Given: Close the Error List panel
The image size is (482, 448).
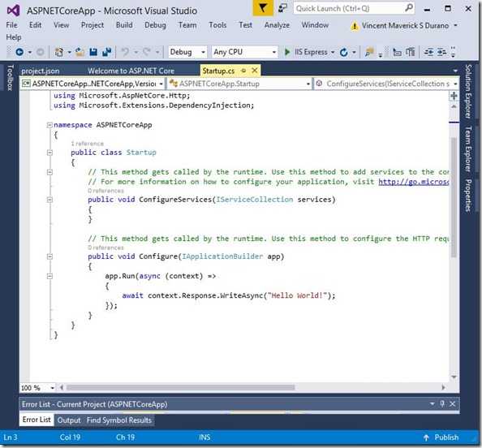Looking at the screenshot, I should click(x=453, y=403).
